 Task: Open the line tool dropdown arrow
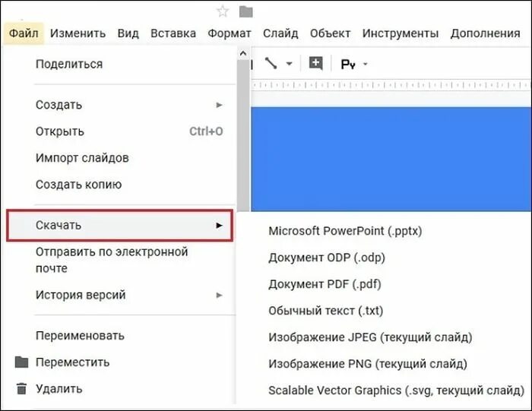click(x=289, y=63)
